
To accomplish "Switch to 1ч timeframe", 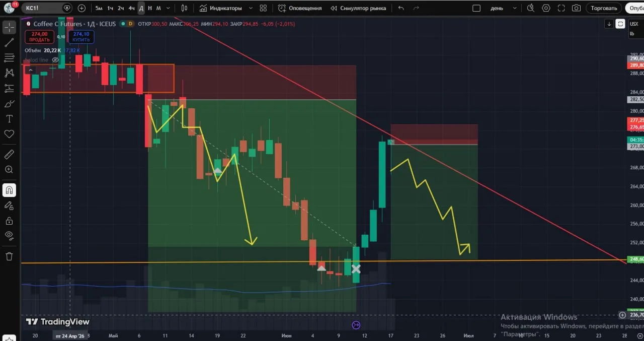I will 110,8.
